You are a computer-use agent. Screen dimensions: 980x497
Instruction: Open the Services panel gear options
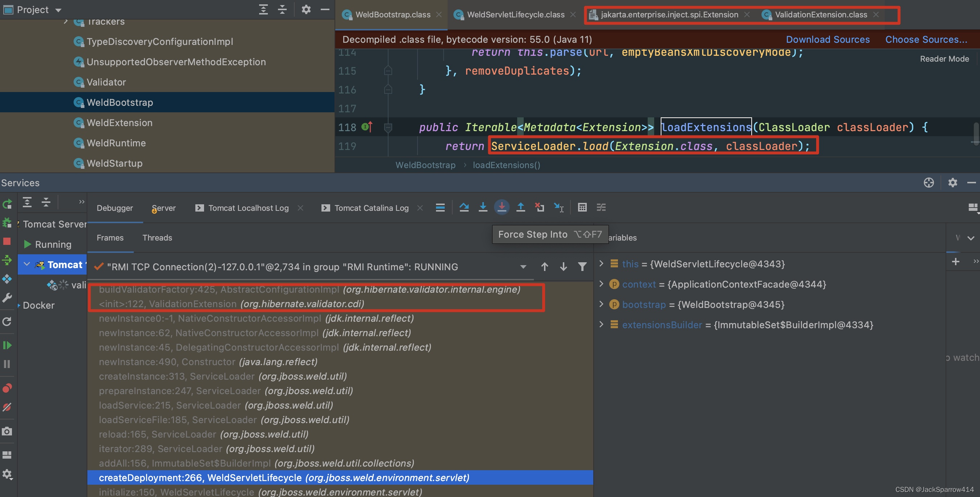(x=952, y=183)
